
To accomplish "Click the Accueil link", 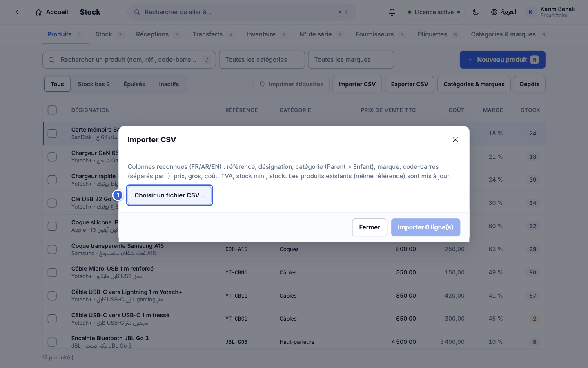I will click(51, 12).
